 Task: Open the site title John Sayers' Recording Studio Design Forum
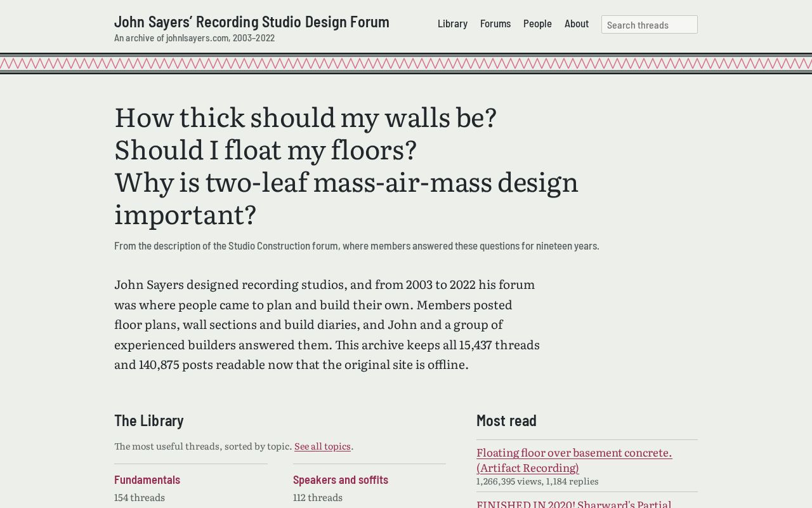(x=252, y=22)
